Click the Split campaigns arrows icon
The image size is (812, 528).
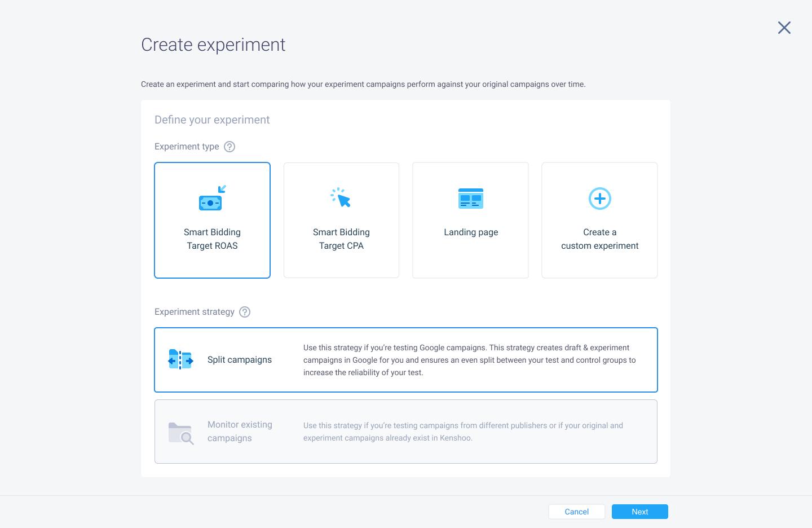pos(180,359)
